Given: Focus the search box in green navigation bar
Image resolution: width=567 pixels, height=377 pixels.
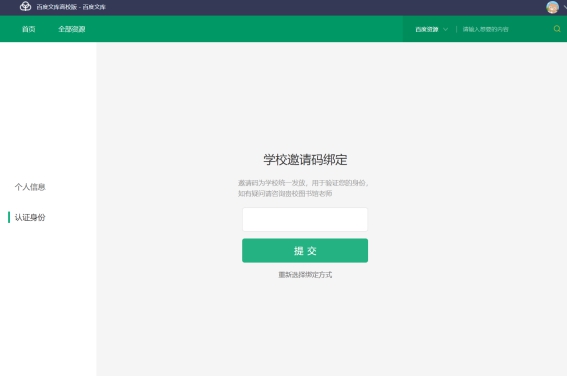Looking at the screenshot, I should coord(506,29).
